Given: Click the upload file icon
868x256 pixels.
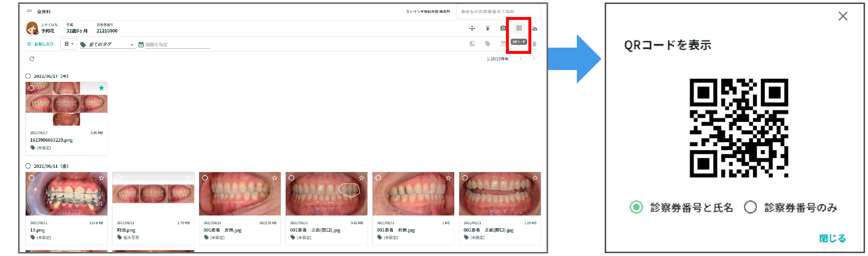Looking at the screenshot, I should 488,28.
